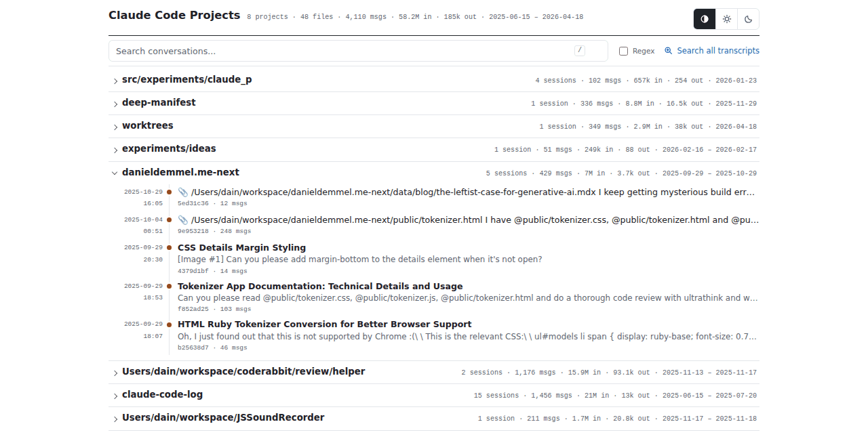Viewport: 868px width, 441px height.
Task: Select the src/experiments/claude_p project name
Action: coord(187,79)
